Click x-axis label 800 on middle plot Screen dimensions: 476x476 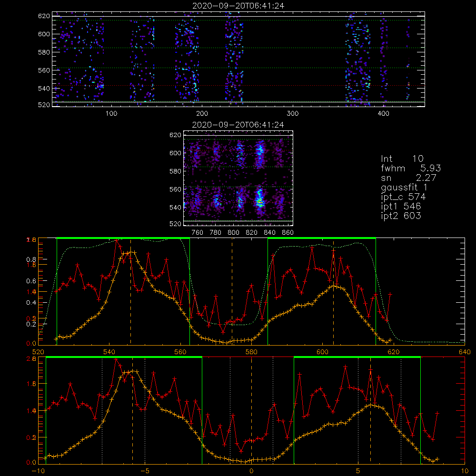coord(234,233)
